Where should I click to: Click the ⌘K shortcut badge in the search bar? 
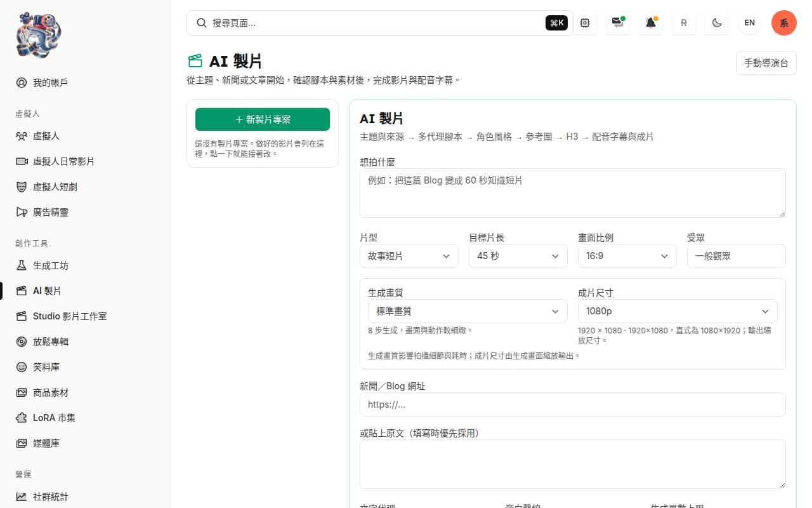tap(556, 23)
